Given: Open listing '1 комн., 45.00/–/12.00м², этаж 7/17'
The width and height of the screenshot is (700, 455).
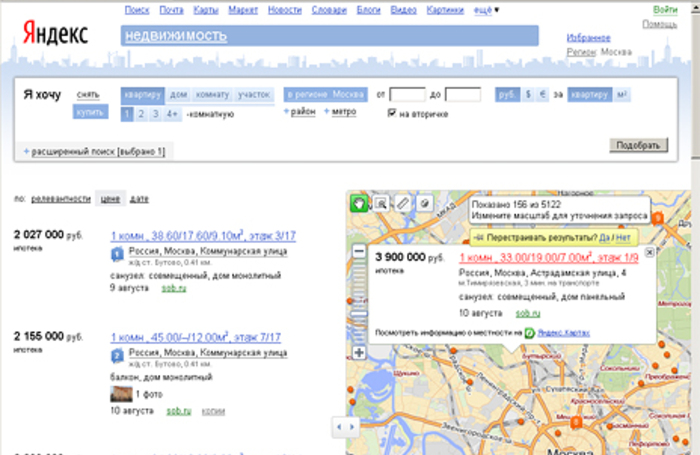Looking at the screenshot, I should click(196, 337).
